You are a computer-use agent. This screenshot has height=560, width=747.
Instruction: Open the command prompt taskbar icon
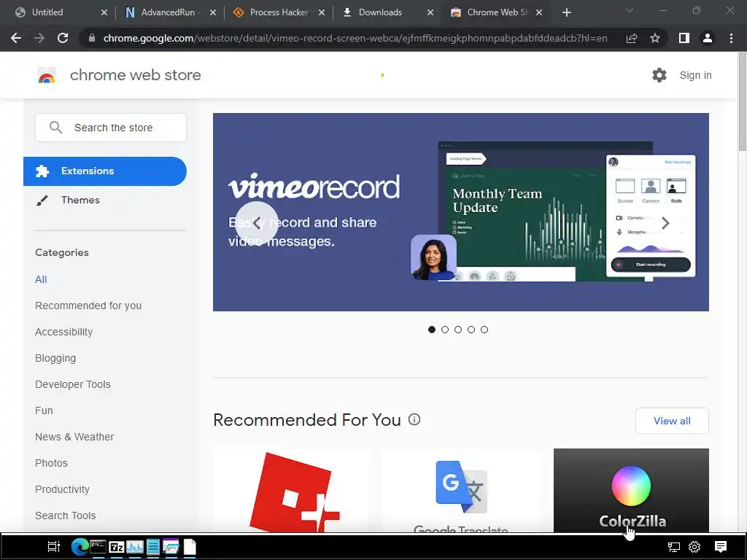coord(98,547)
